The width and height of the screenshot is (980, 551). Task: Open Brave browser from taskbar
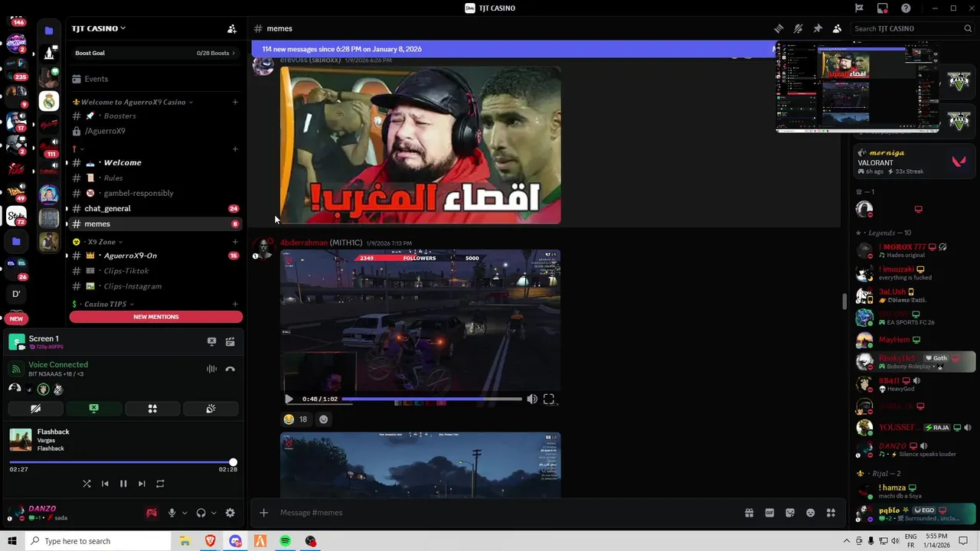(x=210, y=541)
